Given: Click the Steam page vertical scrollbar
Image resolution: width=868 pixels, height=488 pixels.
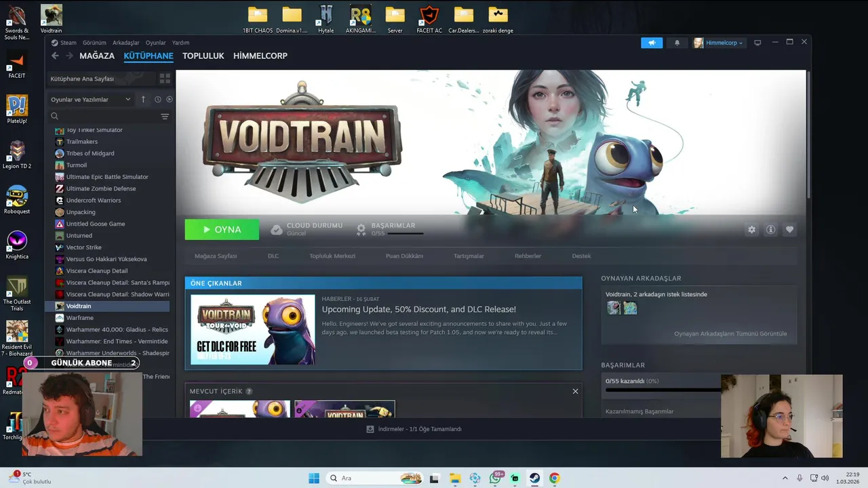Looking at the screenshot, I should click(808, 136).
